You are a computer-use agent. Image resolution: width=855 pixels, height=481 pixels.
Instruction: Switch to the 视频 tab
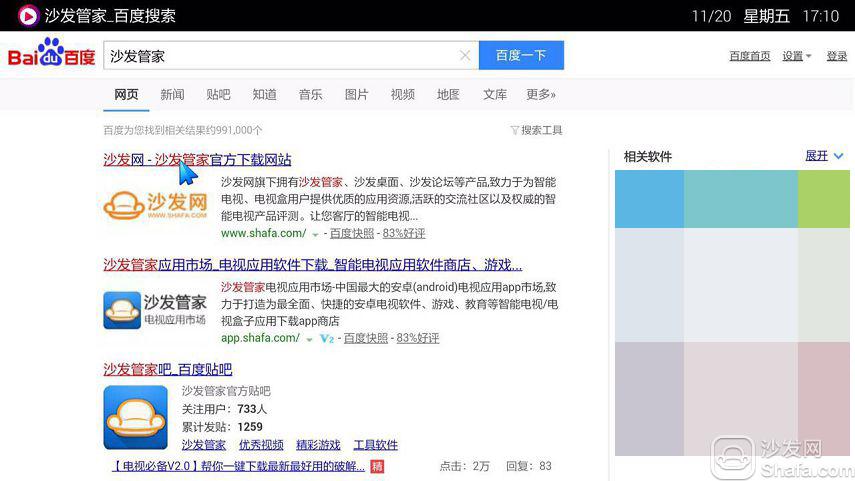402,94
